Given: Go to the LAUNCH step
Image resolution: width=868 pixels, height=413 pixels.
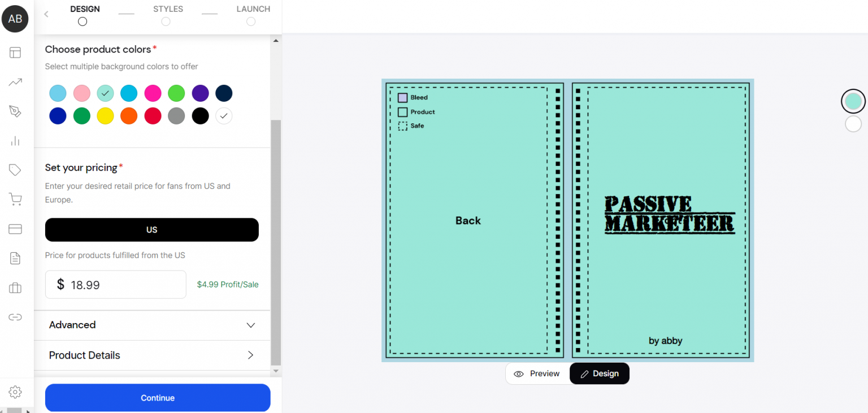Looking at the screenshot, I should coord(253,15).
